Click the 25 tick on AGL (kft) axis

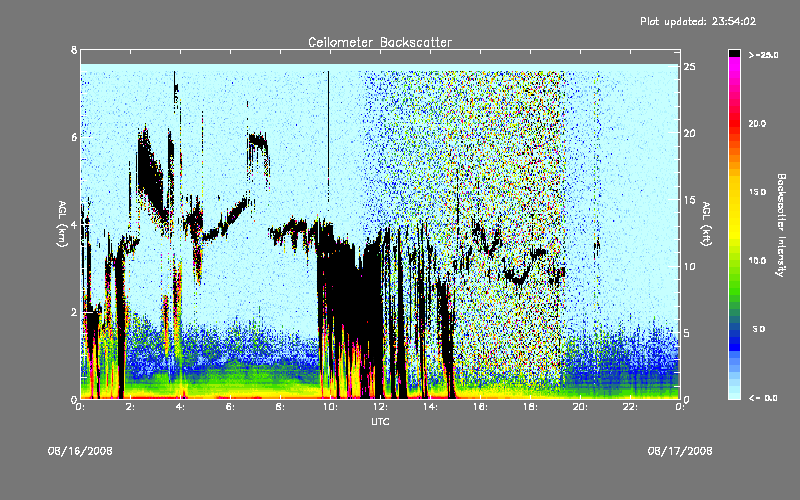689,67
